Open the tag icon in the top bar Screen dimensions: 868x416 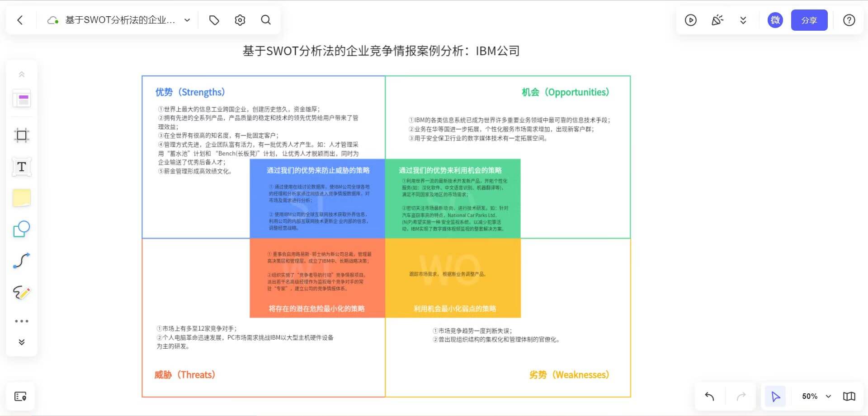(x=214, y=20)
